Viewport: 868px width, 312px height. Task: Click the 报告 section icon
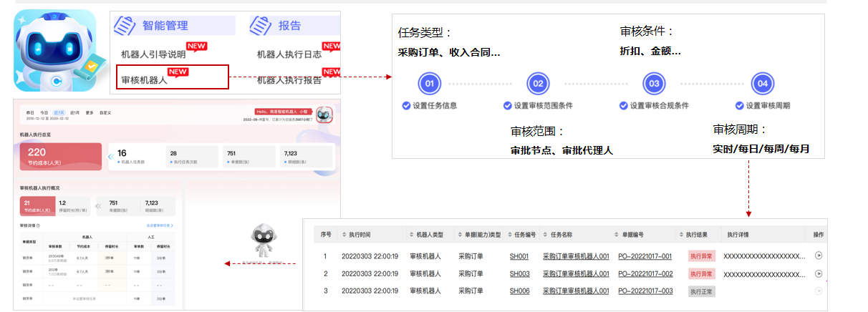pos(261,25)
